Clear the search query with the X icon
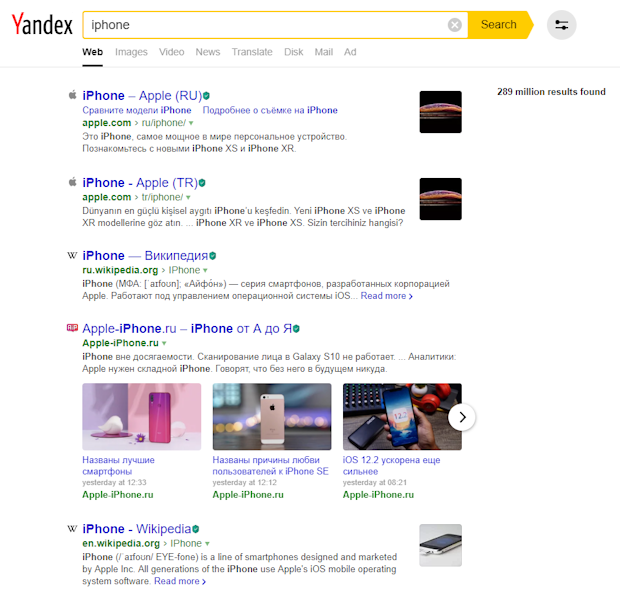The image size is (620, 600). point(454,25)
